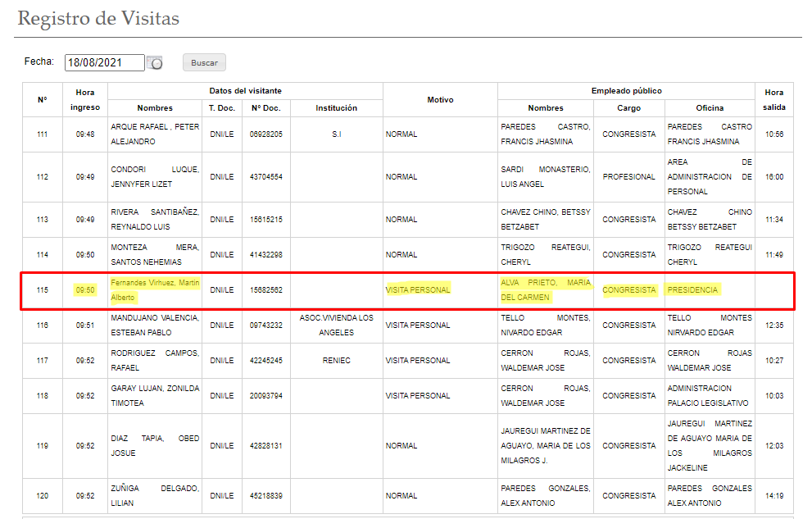Click the 16:00 exit time
Viewport: 812px width, 519px height.
click(x=773, y=177)
